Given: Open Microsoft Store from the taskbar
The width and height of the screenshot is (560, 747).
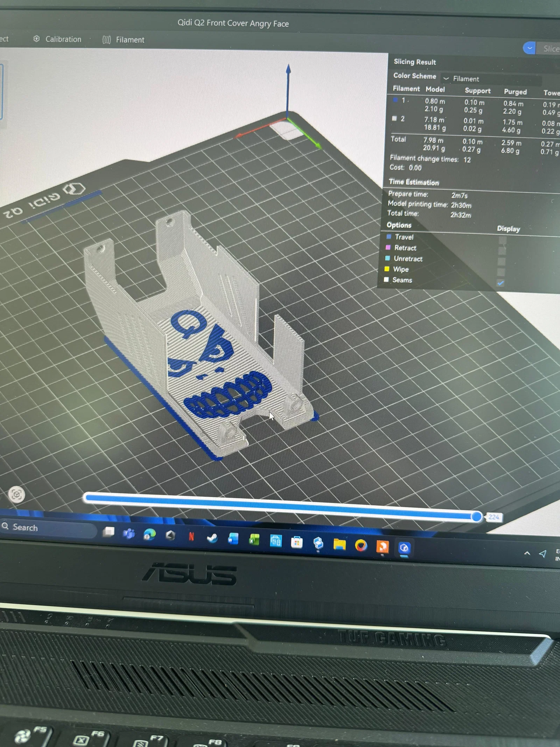Looking at the screenshot, I should (297, 542).
